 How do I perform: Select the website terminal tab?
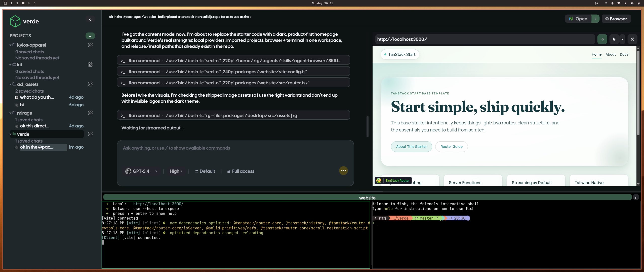pyautogui.click(x=367, y=198)
